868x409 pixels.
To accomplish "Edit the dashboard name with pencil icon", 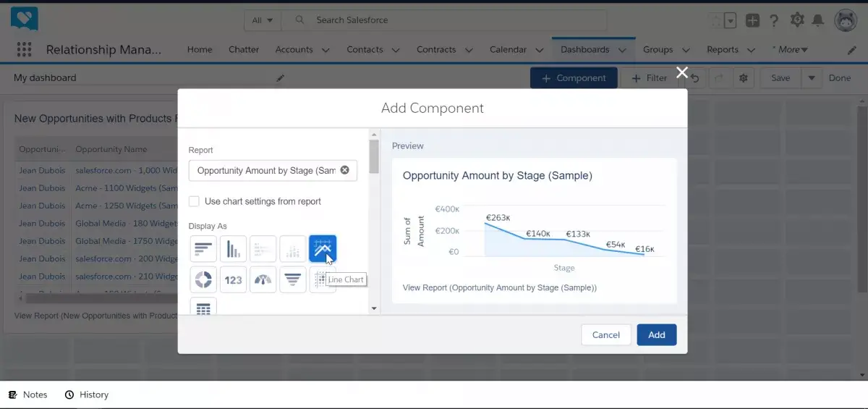I will [280, 78].
